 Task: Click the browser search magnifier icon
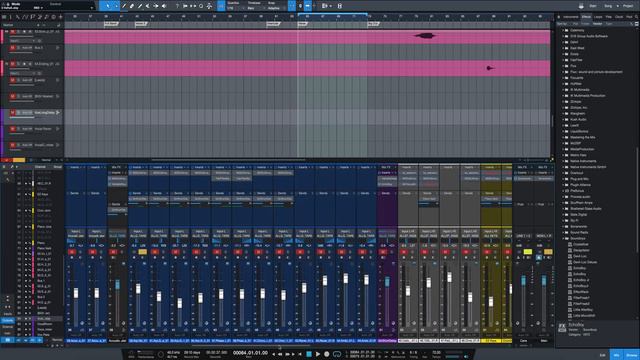[636, 17]
